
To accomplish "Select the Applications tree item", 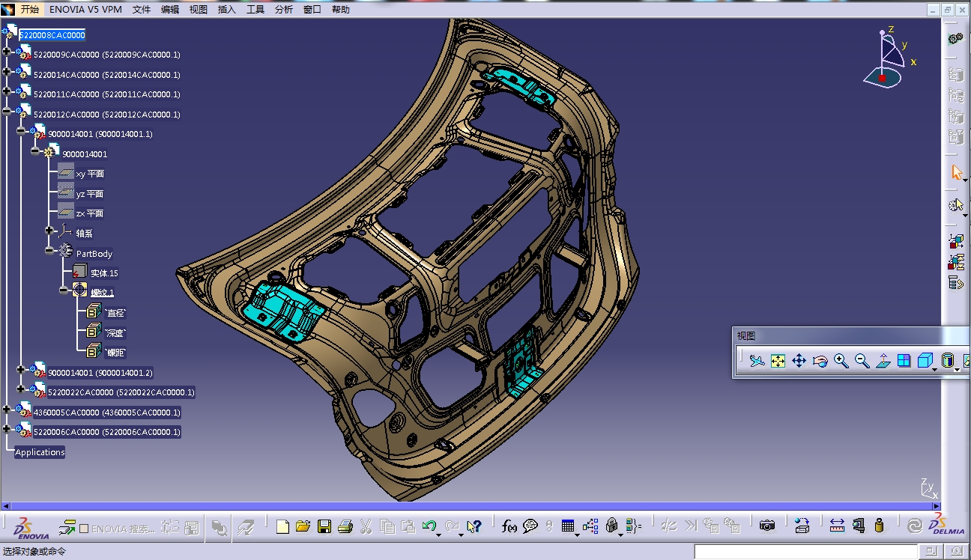I will coord(40,452).
